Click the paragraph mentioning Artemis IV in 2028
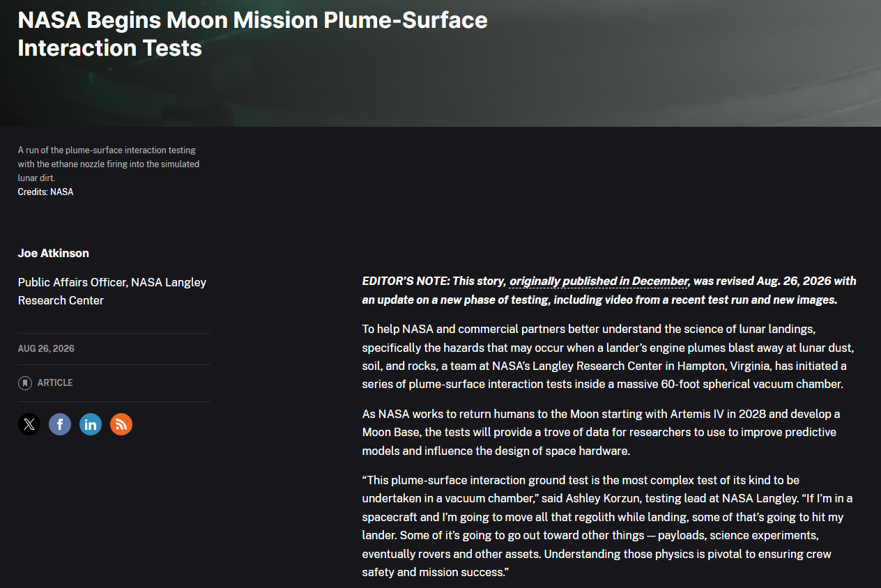Screen dimensions: 881x588 pos(601,432)
